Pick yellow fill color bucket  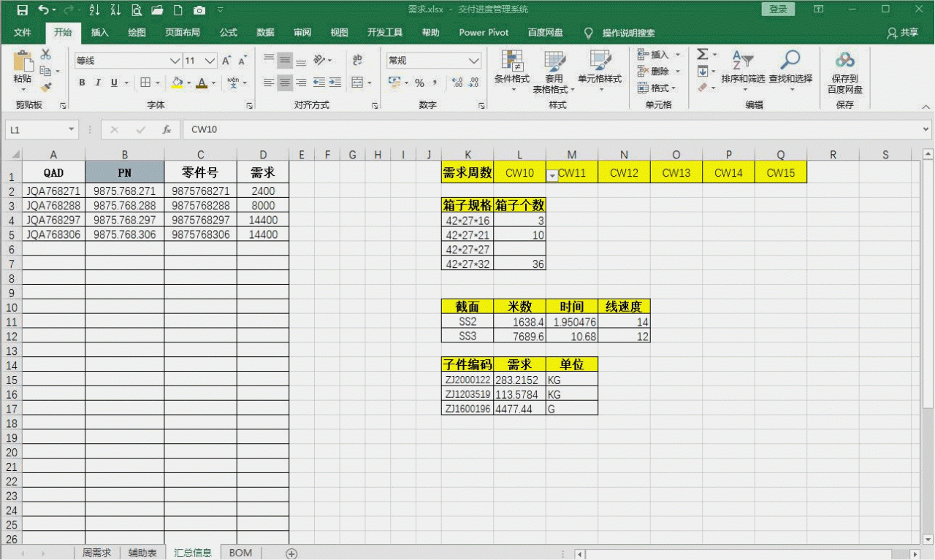[x=177, y=83]
